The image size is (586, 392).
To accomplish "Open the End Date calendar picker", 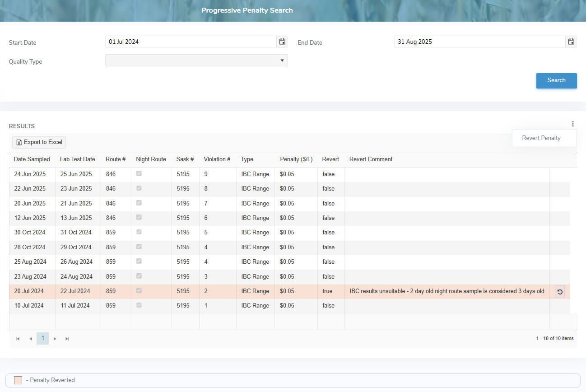I will (571, 42).
